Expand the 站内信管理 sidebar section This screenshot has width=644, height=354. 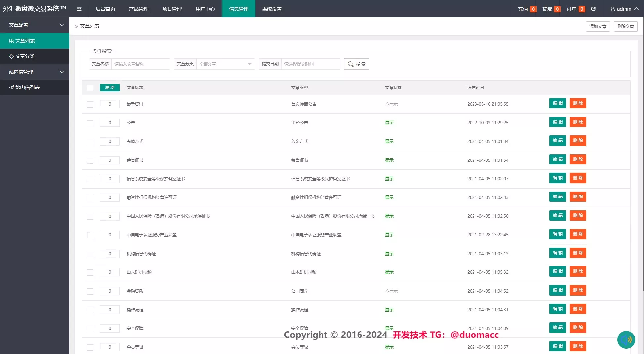pyautogui.click(x=35, y=72)
